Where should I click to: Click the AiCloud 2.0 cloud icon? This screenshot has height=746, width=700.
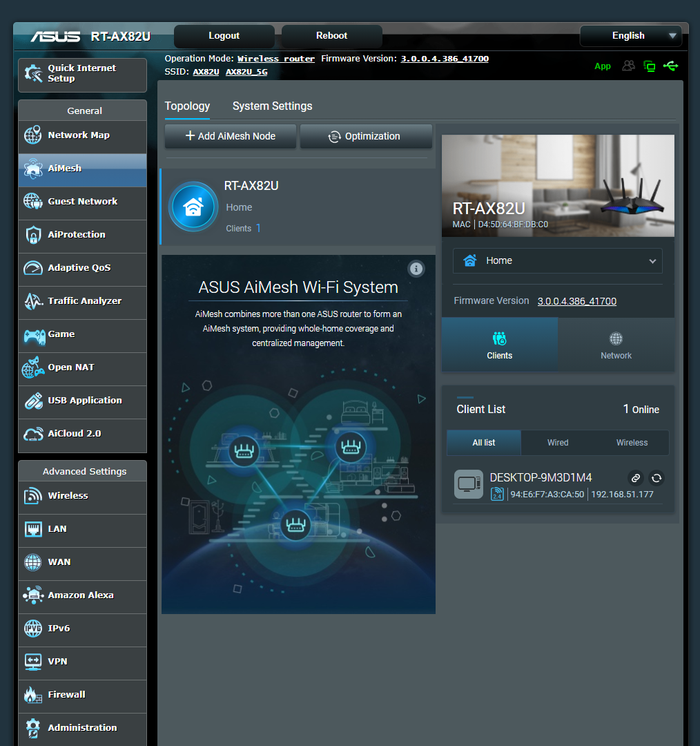click(33, 434)
